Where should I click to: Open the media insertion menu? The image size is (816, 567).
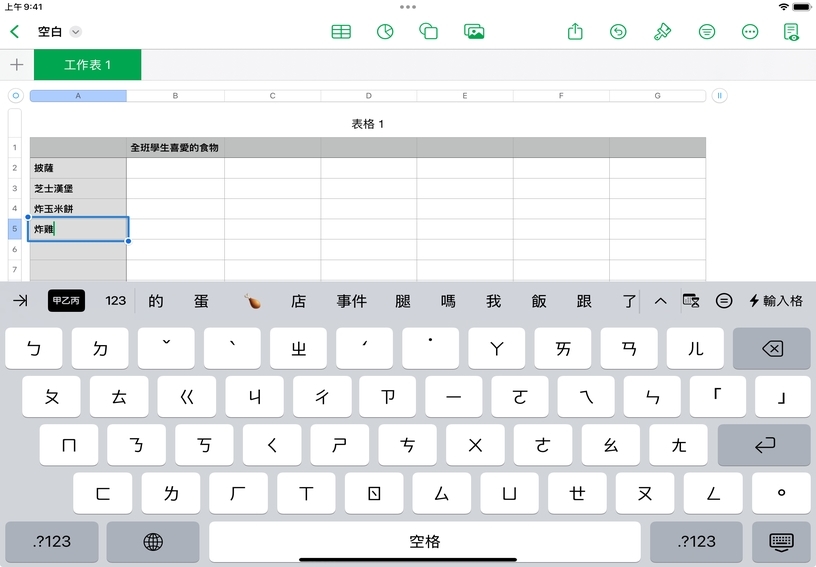(x=474, y=32)
